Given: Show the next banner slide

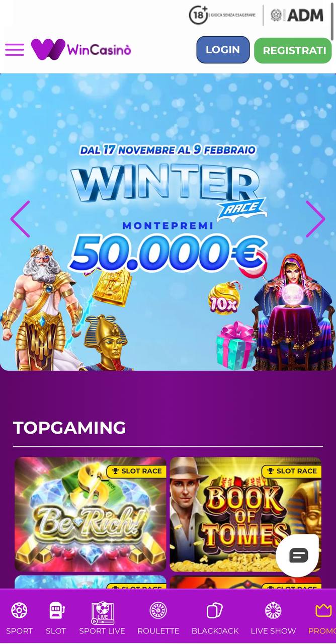Looking at the screenshot, I should pos(315,219).
